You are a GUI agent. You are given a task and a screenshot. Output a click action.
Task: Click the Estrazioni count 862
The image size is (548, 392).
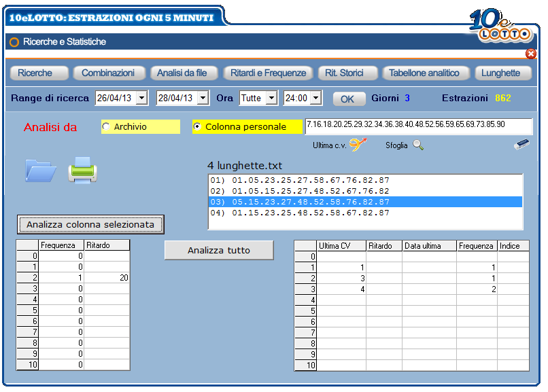(503, 98)
